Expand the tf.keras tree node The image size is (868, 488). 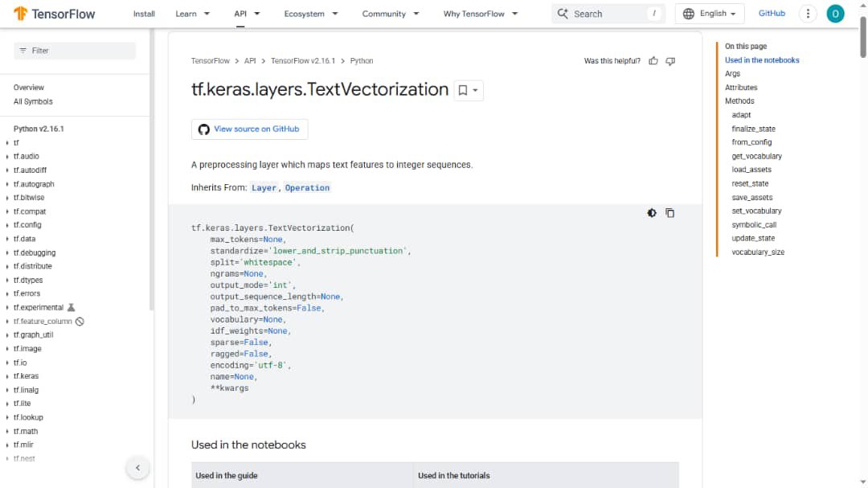[x=8, y=376]
